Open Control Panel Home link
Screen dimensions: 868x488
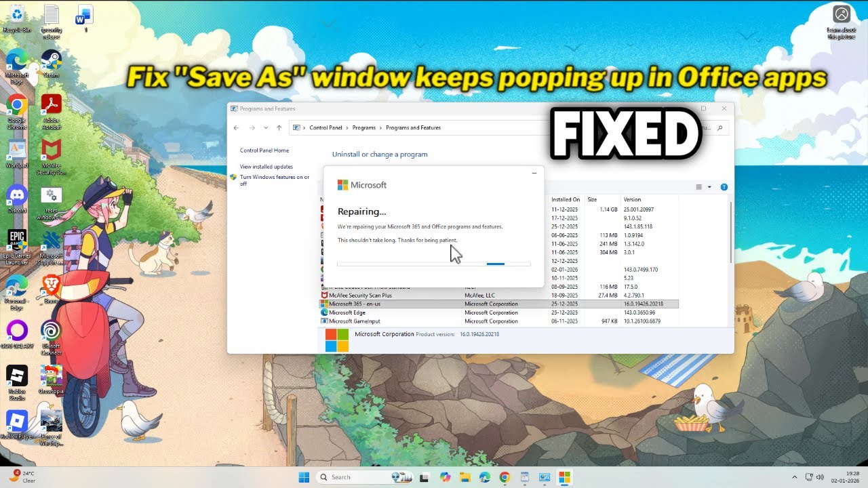(x=264, y=150)
